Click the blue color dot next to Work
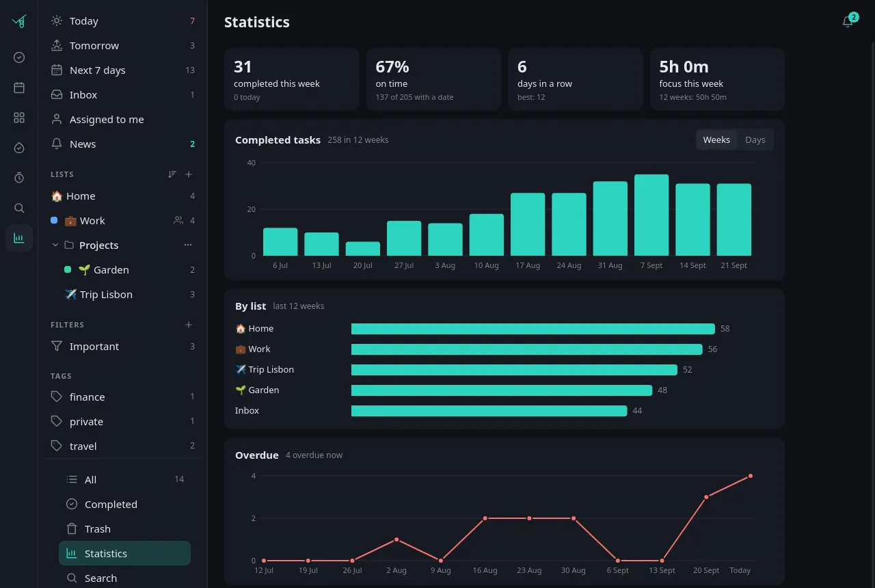This screenshot has width=875, height=588. 54,220
